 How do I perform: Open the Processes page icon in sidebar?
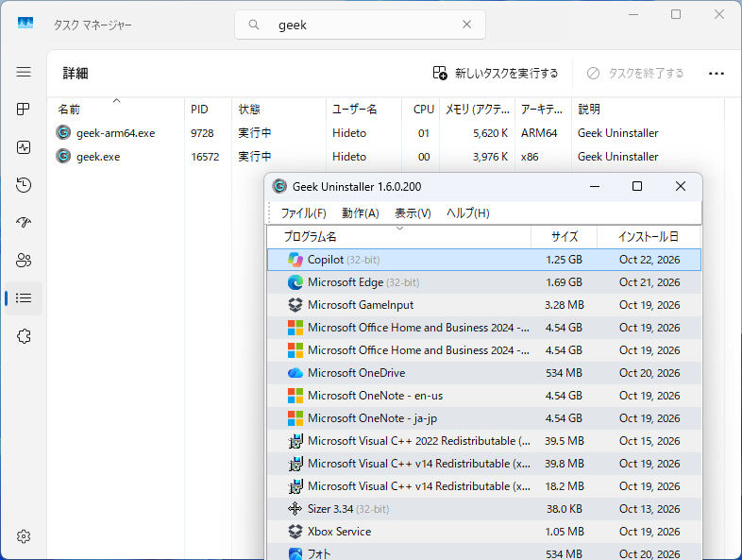[x=24, y=110]
